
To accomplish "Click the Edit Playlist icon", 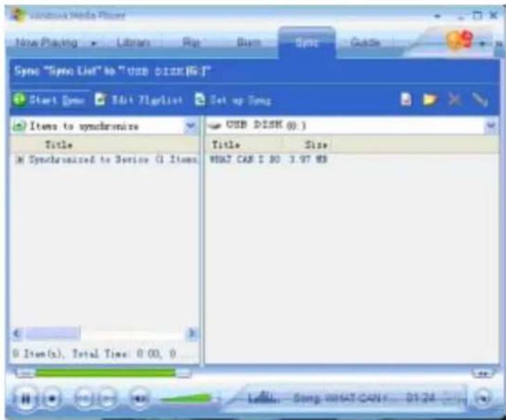I will coord(100,100).
